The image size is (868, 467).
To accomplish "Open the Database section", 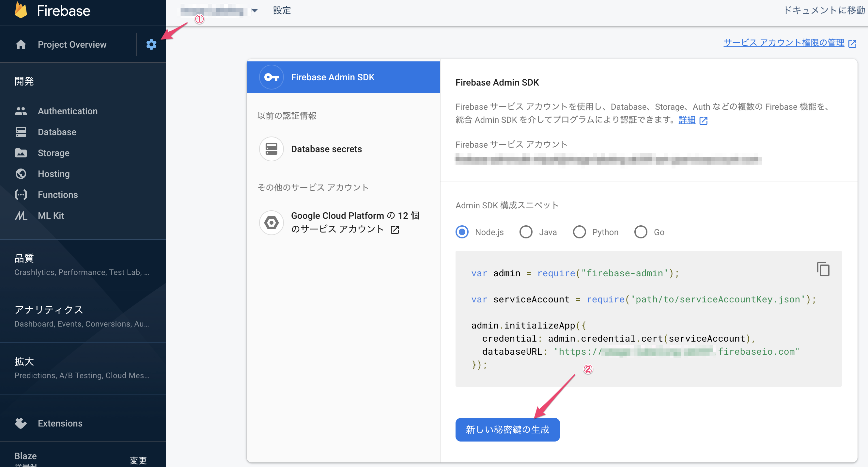I will point(57,132).
